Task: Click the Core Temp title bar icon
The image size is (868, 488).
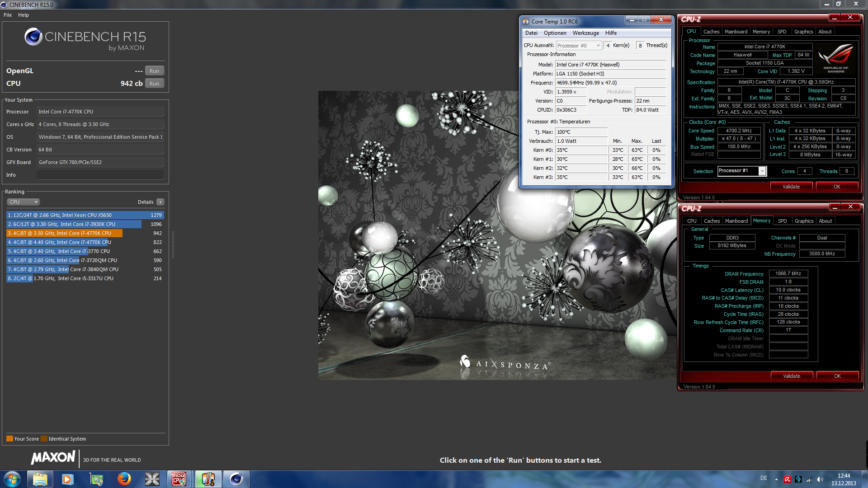Action: click(x=526, y=21)
